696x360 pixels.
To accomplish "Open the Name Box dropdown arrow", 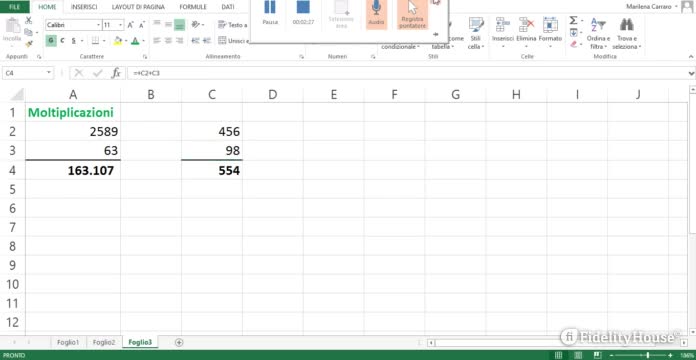I will pyautogui.click(x=48, y=73).
